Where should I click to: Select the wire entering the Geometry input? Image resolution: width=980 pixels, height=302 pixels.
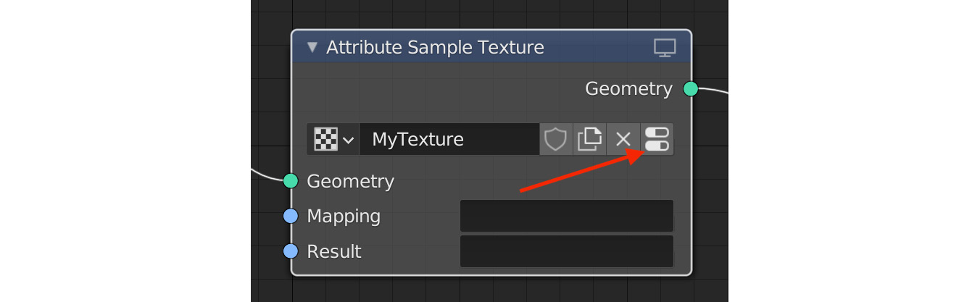tap(267, 175)
